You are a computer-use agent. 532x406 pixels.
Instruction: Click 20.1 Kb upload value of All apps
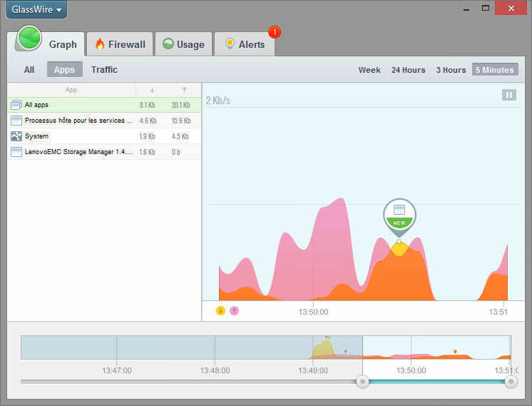tap(181, 105)
